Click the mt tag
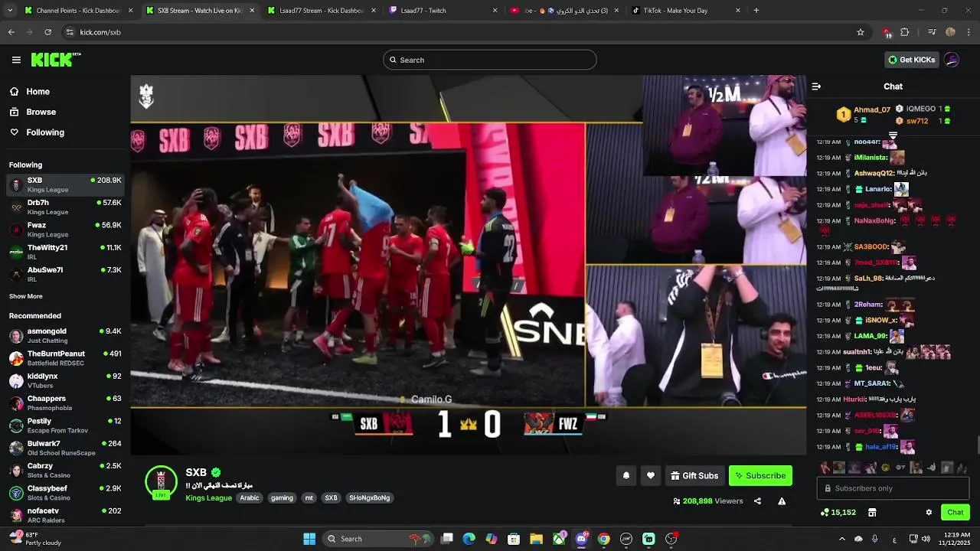This screenshot has height=551, width=980. pyautogui.click(x=309, y=497)
